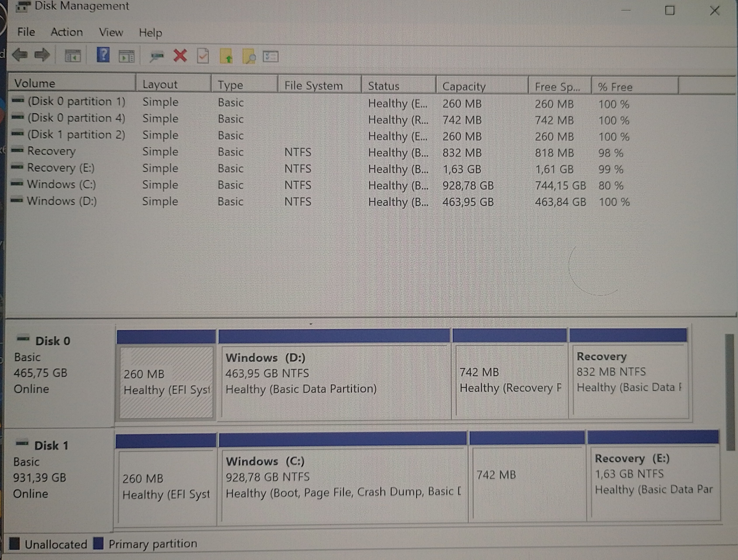Click the red X Delete icon
This screenshot has width=738, height=560.
pos(180,56)
